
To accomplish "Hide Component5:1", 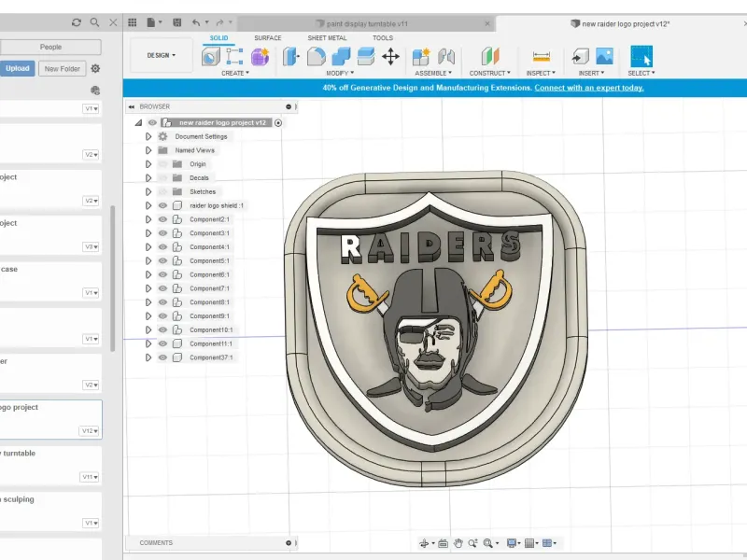I will 162,261.
